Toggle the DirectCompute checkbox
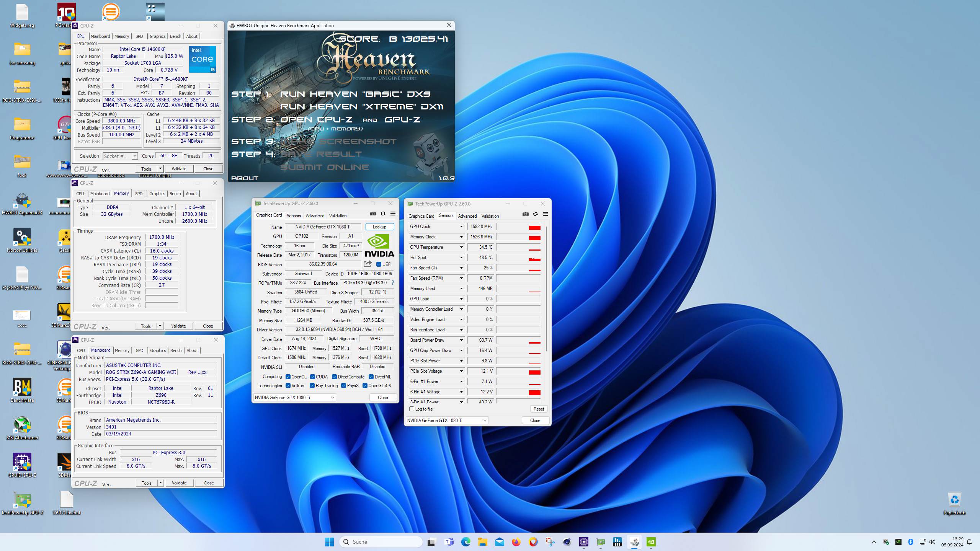Image resolution: width=980 pixels, height=551 pixels. coord(334,377)
